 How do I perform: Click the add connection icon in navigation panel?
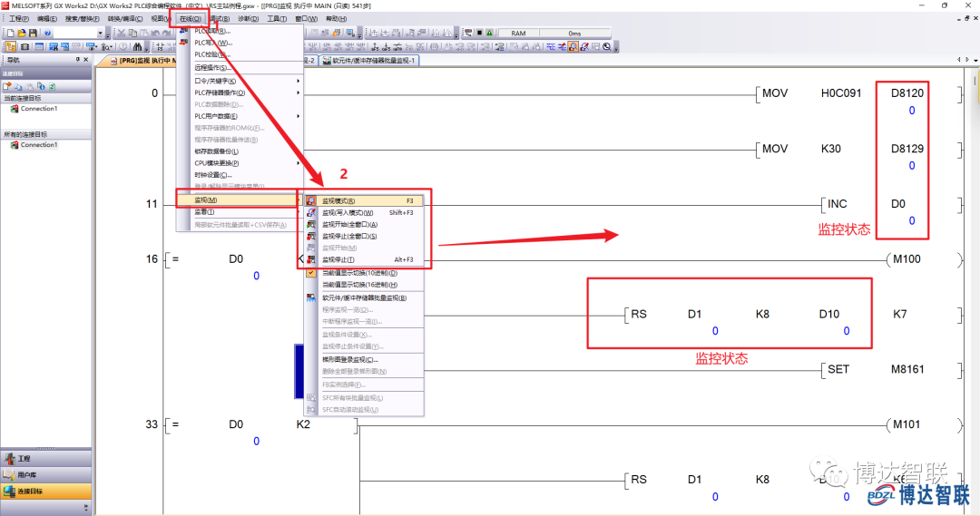(x=7, y=86)
